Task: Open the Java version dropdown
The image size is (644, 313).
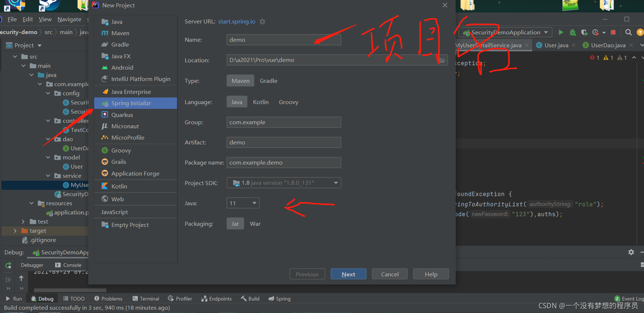Action: 243,203
